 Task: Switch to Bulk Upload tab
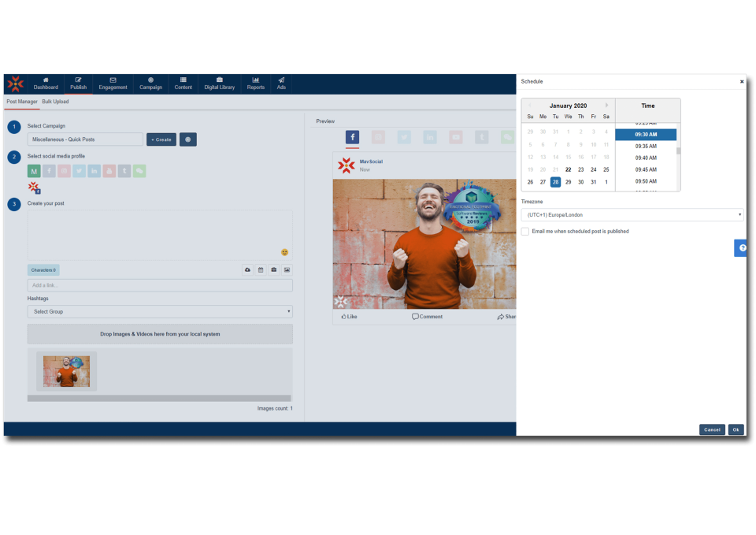(x=55, y=102)
